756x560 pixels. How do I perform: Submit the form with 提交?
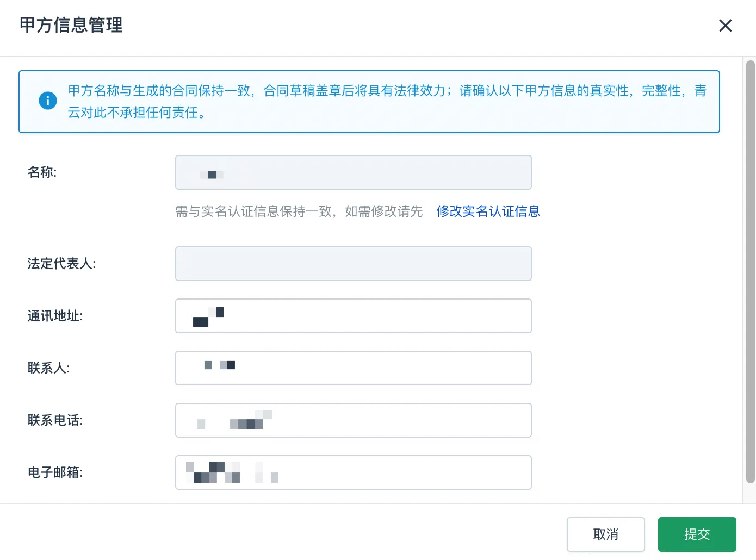click(x=697, y=534)
